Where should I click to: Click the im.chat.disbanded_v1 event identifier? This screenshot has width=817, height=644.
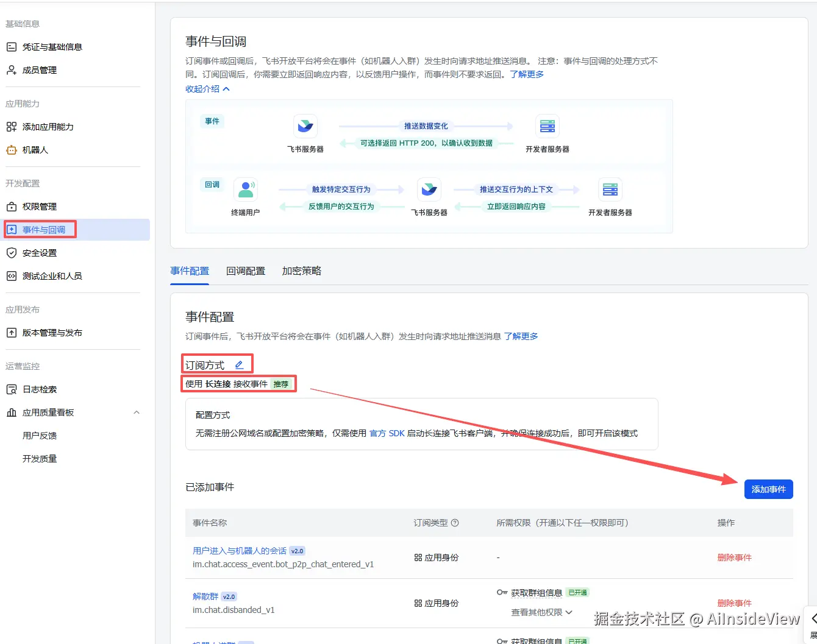pyautogui.click(x=234, y=610)
